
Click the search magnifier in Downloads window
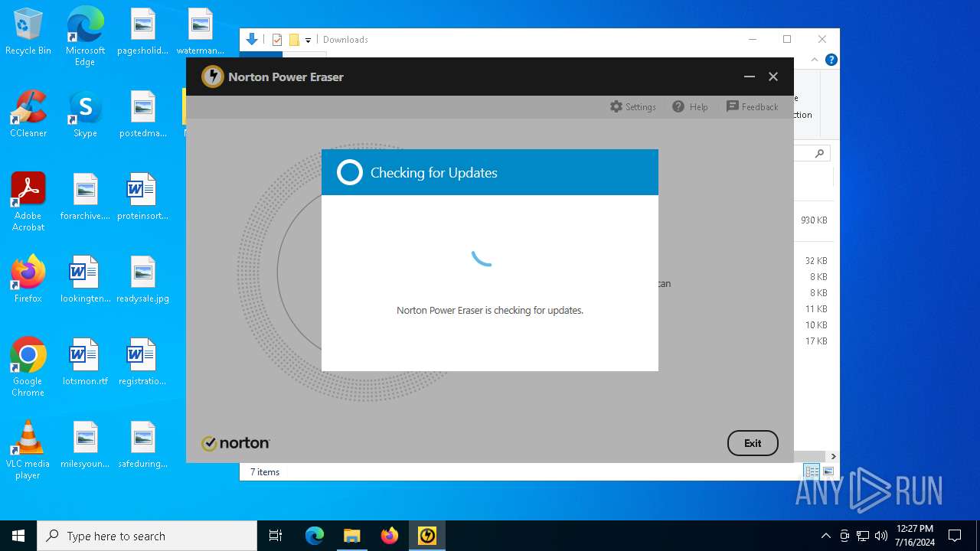(x=819, y=154)
